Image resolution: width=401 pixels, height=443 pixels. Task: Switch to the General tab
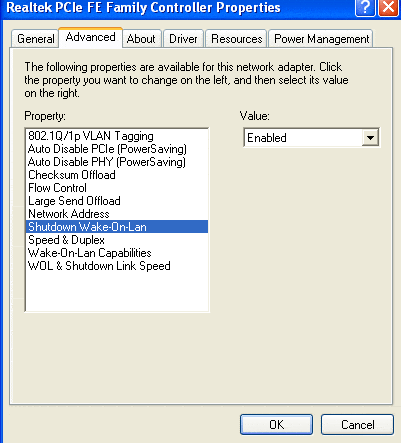coord(35,39)
